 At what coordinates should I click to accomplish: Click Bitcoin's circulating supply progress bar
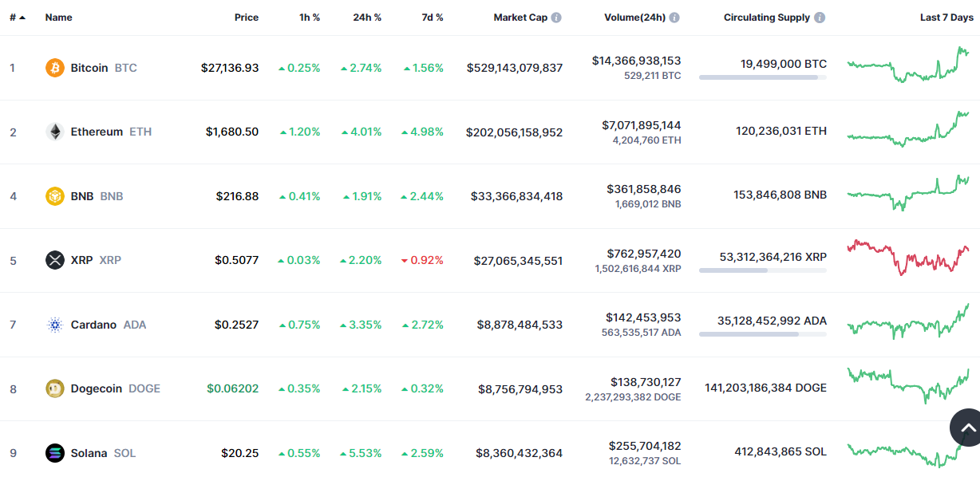tap(763, 77)
